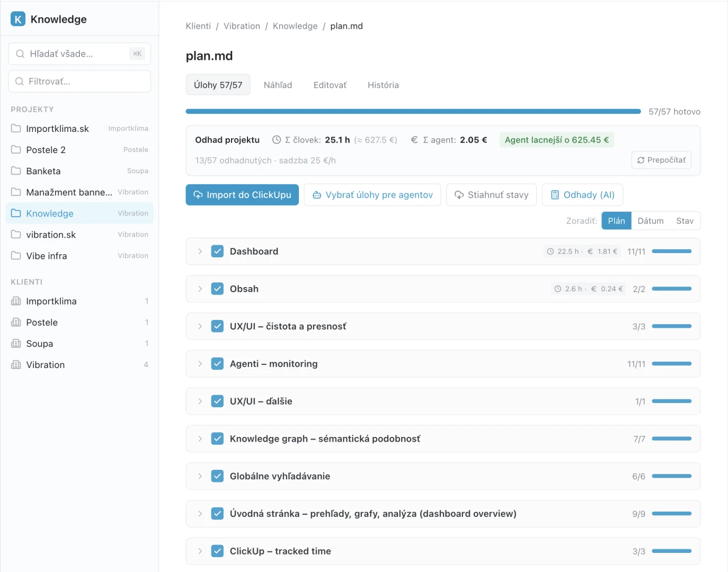The height and width of the screenshot is (572, 728).
Task: Click the folder icon beside Manažment banne...
Action: click(x=16, y=192)
